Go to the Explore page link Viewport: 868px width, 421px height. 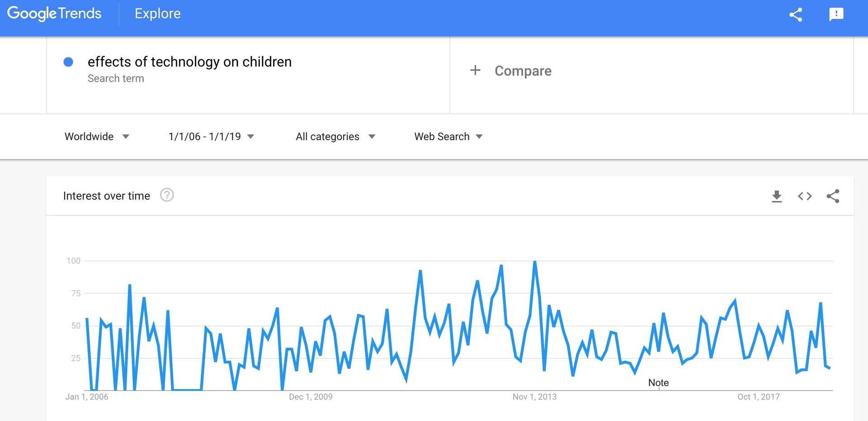[x=157, y=14]
